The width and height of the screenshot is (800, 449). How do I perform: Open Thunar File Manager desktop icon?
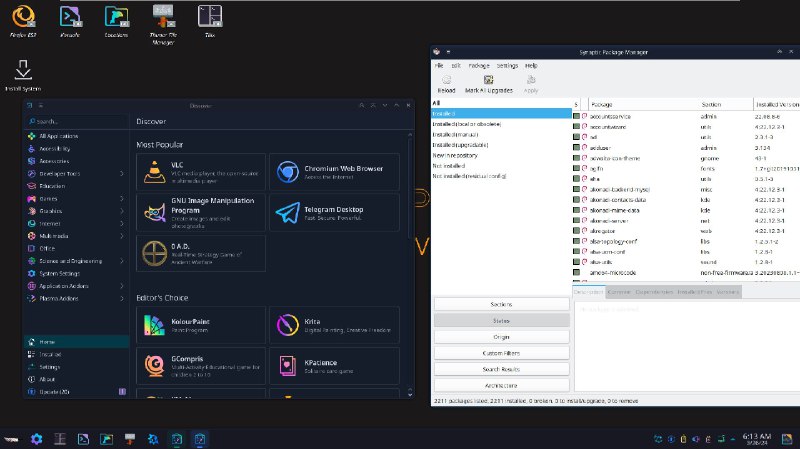163,24
